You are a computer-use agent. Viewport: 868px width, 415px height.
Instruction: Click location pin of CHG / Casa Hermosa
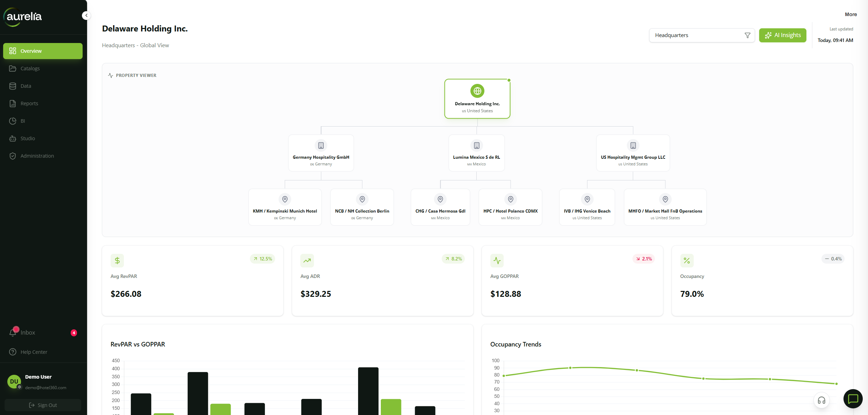(x=440, y=199)
